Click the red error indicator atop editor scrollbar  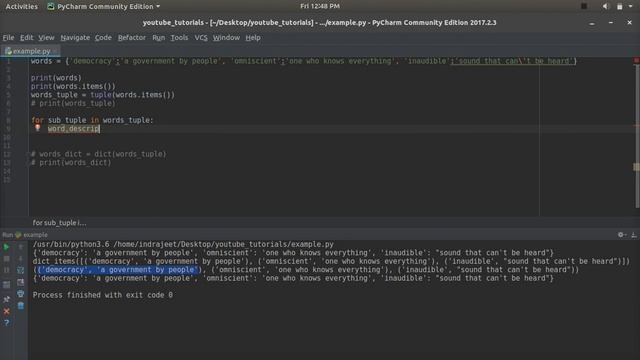point(636,60)
